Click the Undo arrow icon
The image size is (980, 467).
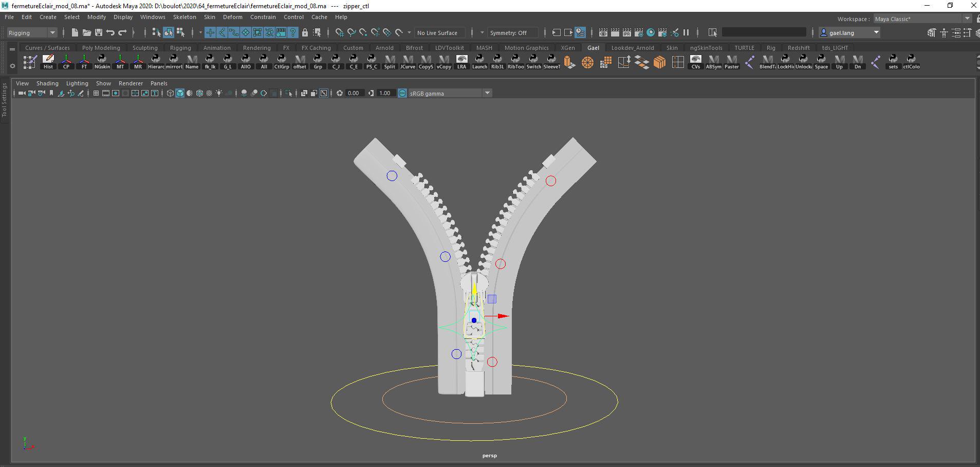tap(110, 32)
